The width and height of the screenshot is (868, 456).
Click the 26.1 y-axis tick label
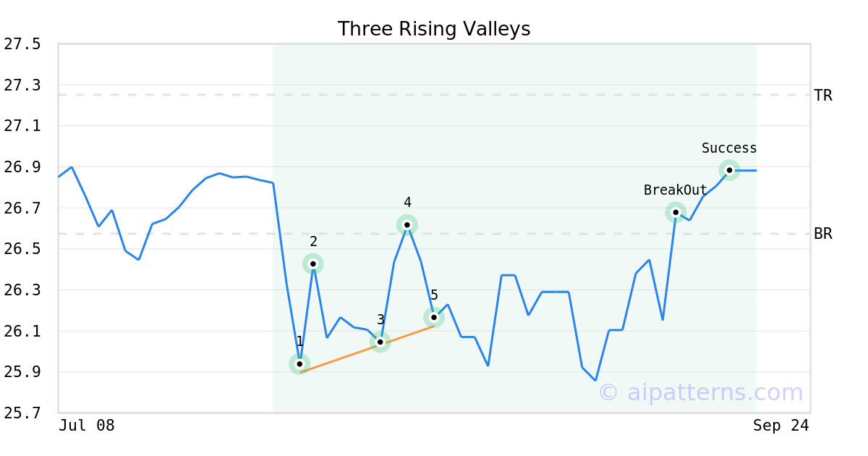pyautogui.click(x=22, y=332)
